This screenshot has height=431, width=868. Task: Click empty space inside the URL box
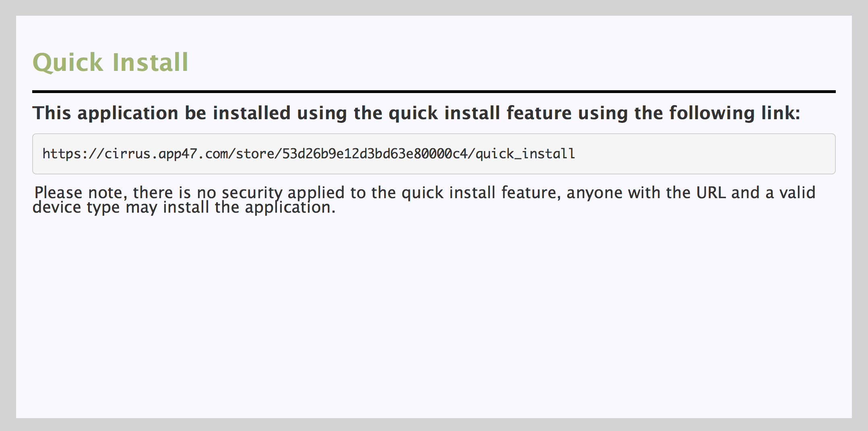(705, 154)
